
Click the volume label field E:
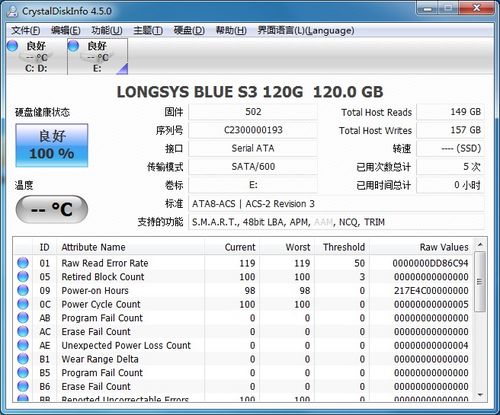pos(253,185)
